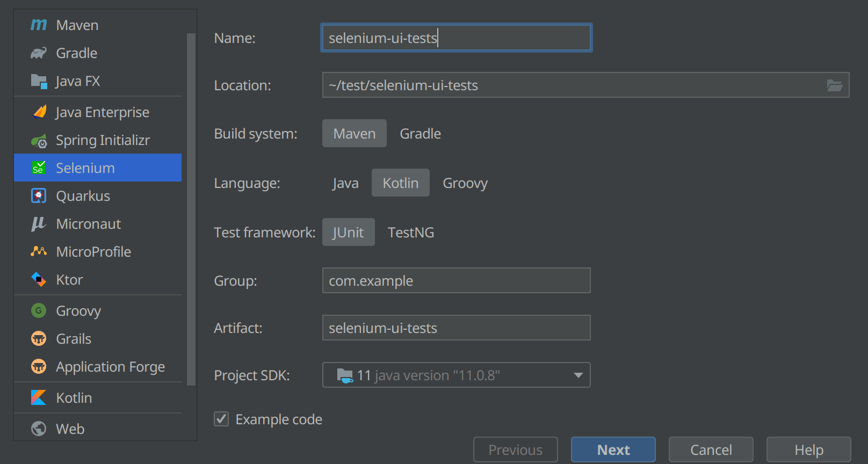Viewport: 868px width, 464px height.
Task: Uncheck the Example code checkbox
Action: [x=221, y=419]
